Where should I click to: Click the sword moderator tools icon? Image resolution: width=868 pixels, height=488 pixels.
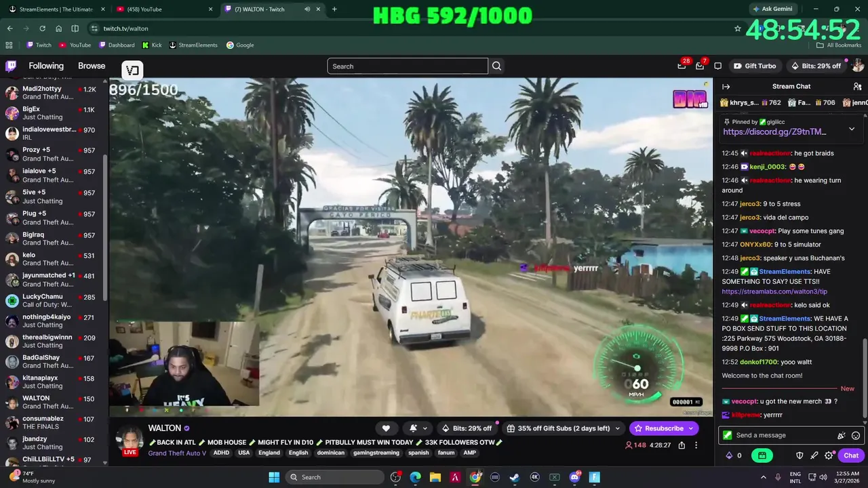click(x=814, y=455)
